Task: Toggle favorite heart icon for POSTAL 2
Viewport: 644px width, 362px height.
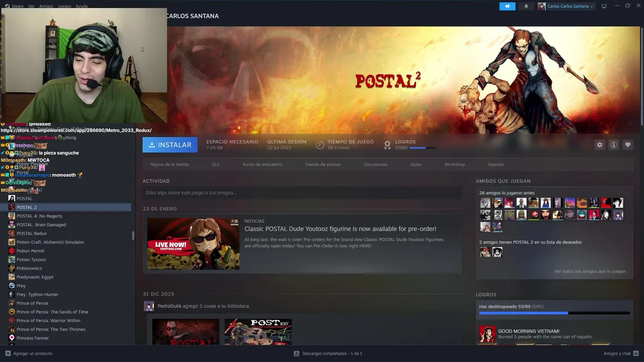Action: coord(628,145)
